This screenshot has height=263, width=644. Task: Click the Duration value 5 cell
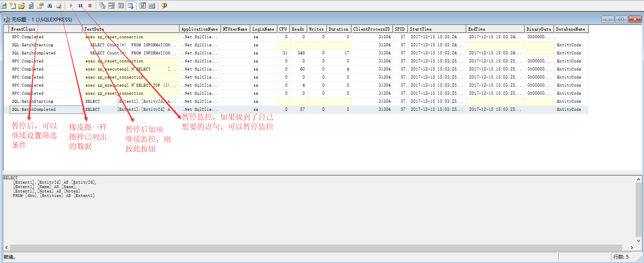click(x=339, y=110)
